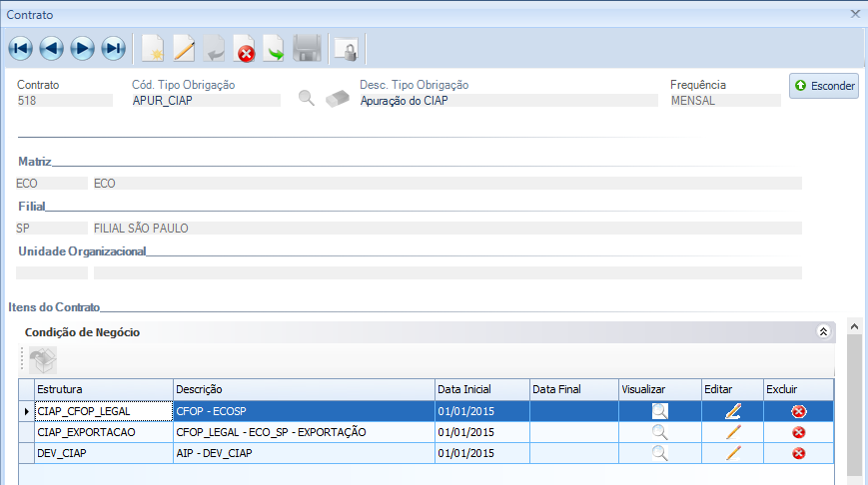Go to the next contract record
The image size is (868, 485).
(x=82, y=48)
